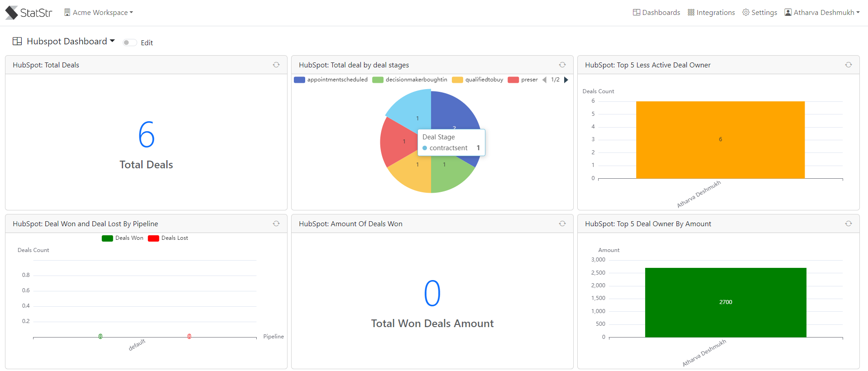The width and height of the screenshot is (868, 371).
Task: Click the orange bar showing 6 deals
Action: [720, 140]
